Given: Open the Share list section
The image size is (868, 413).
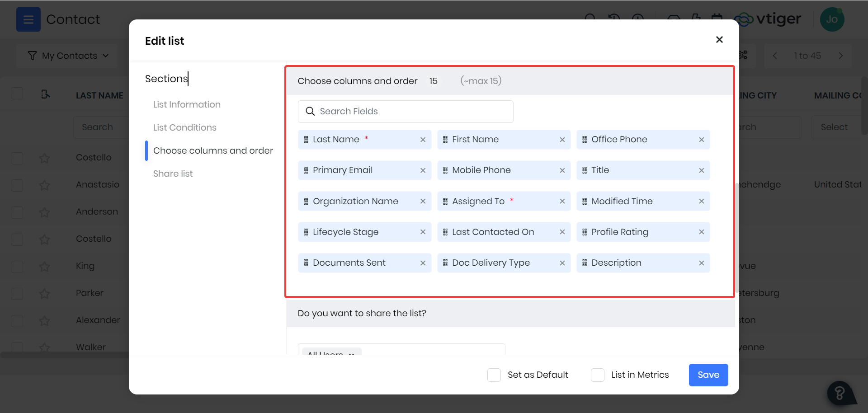Looking at the screenshot, I should 173,174.
